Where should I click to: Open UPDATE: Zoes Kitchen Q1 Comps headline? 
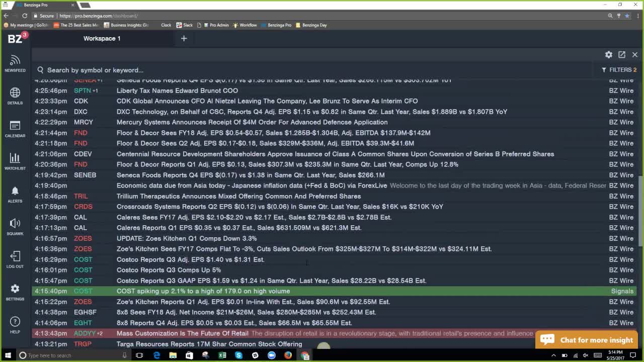coord(187,238)
